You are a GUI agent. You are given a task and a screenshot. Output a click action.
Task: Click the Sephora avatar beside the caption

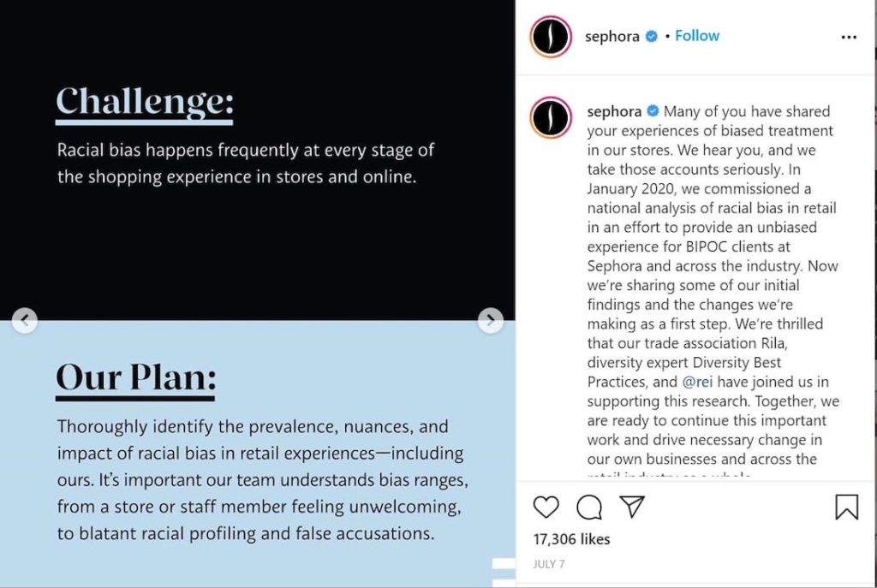(551, 118)
